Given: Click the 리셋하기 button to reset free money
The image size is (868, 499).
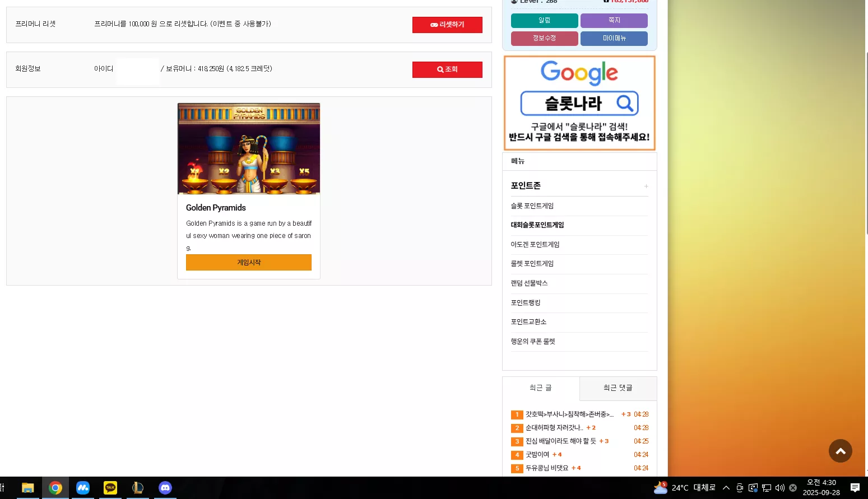Looking at the screenshot, I should [447, 25].
